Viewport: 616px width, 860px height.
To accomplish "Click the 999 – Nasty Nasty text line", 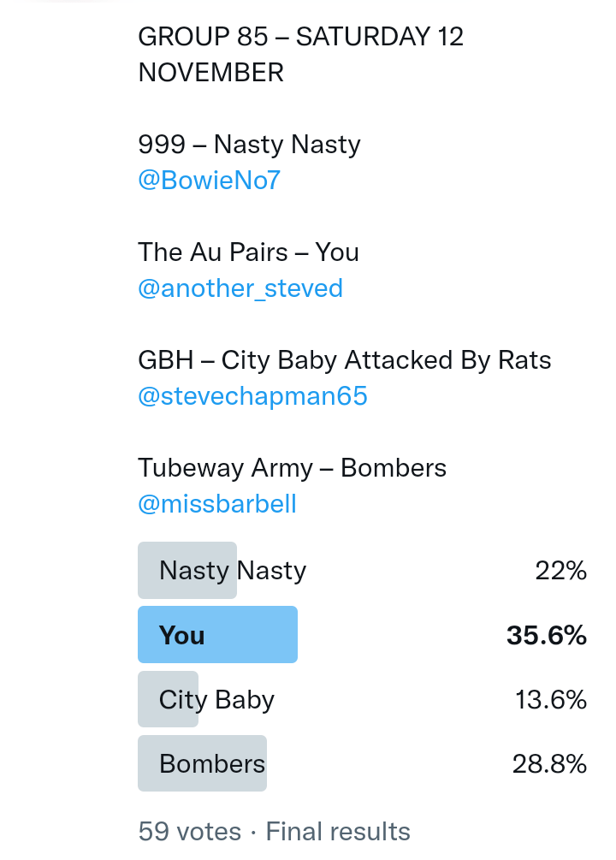I will pyautogui.click(x=249, y=145).
